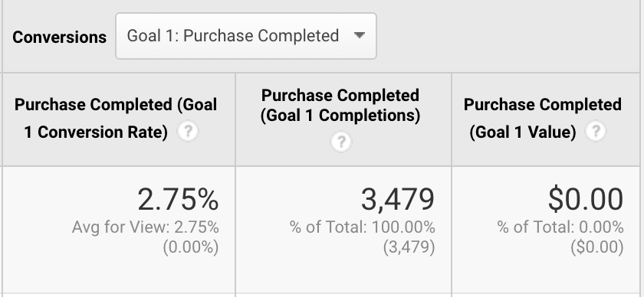Sort by Goal 1 Value column header
Viewport: 644px width, 297px height.
(x=542, y=119)
